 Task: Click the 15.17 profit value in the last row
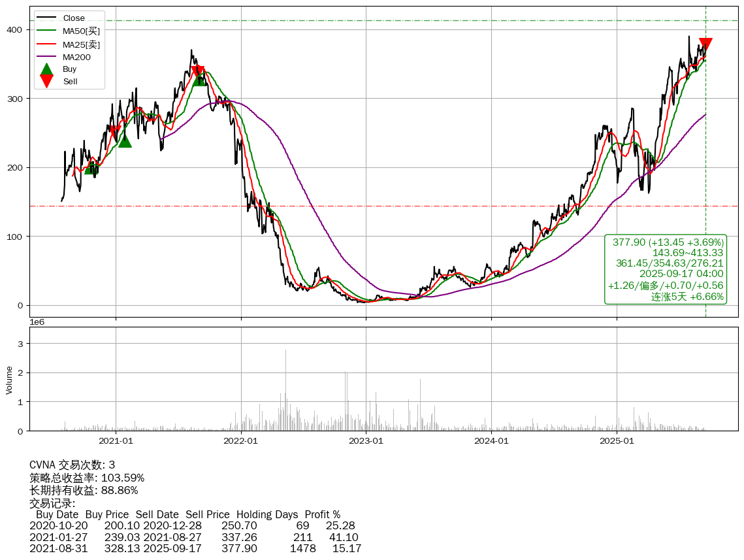tap(346, 548)
